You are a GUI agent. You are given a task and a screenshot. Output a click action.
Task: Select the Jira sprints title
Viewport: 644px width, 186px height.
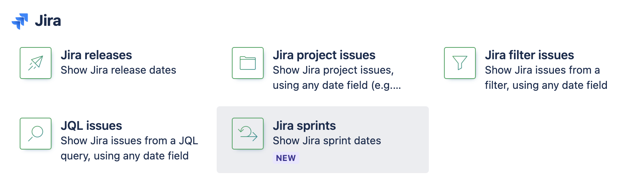(x=304, y=126)
